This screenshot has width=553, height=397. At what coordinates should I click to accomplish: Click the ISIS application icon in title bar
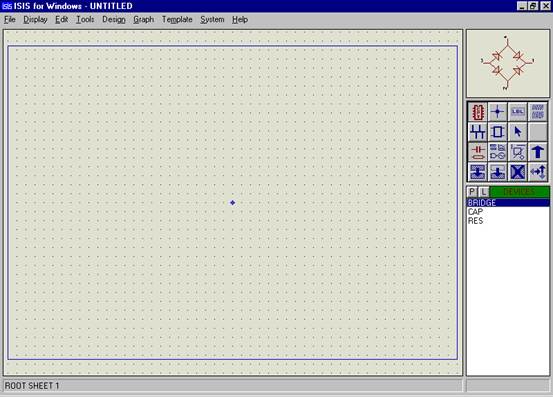pyautogui.click(x=7, y=6)
